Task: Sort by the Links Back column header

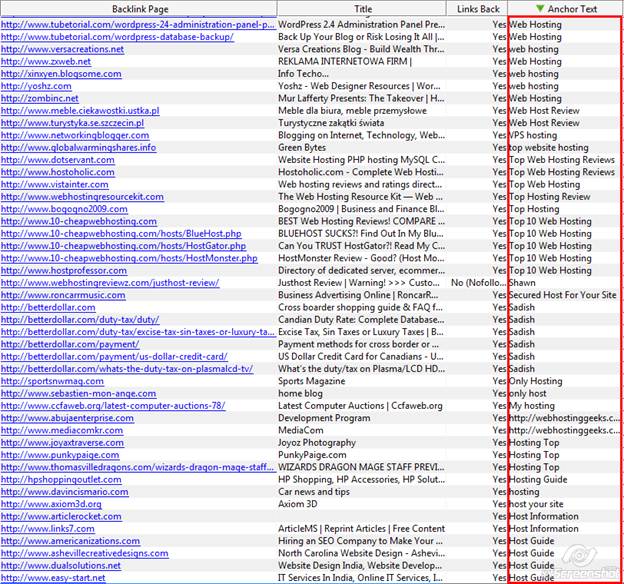Action: tap(477, 9)
